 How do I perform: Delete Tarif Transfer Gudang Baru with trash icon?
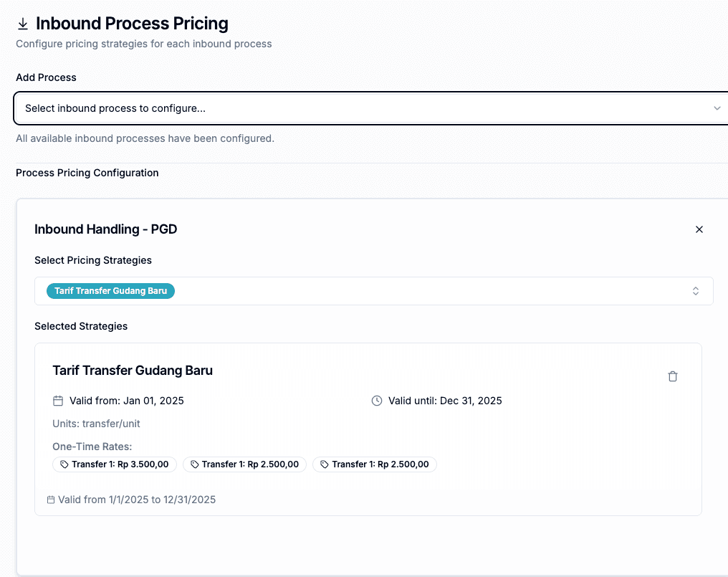click(x=672, y=376)
